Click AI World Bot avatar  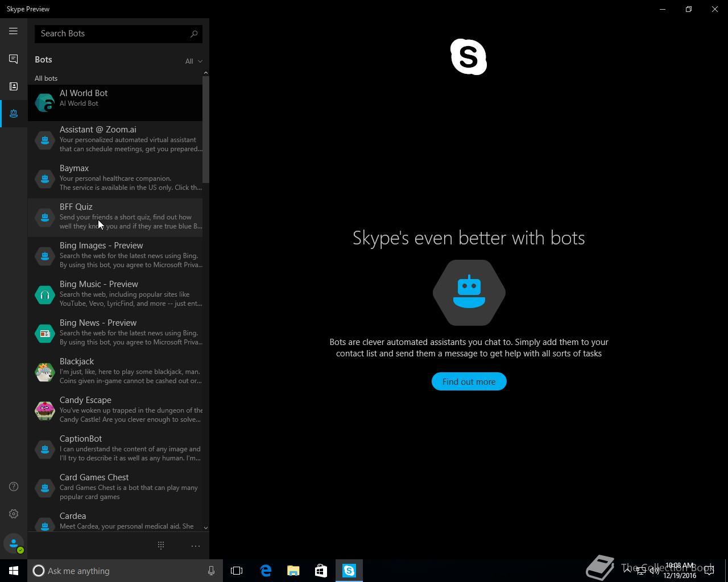click(x=45, y=103)
